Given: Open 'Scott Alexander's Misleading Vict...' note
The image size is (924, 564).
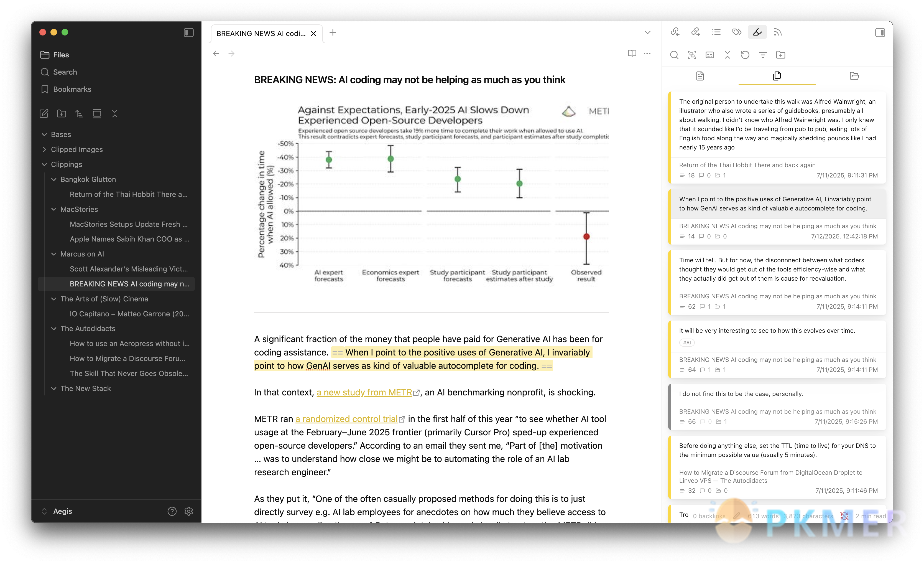Looking at the screenshot, I should point(129,269).
